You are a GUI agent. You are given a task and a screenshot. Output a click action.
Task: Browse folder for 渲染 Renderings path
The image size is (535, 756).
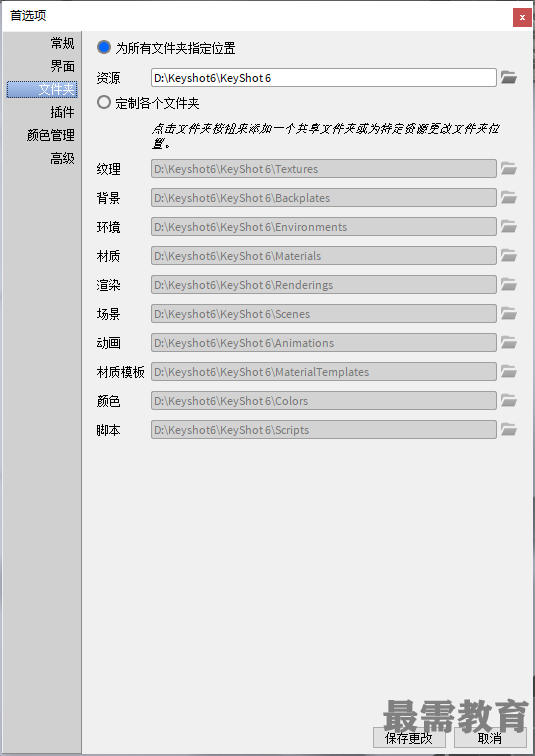508,284
